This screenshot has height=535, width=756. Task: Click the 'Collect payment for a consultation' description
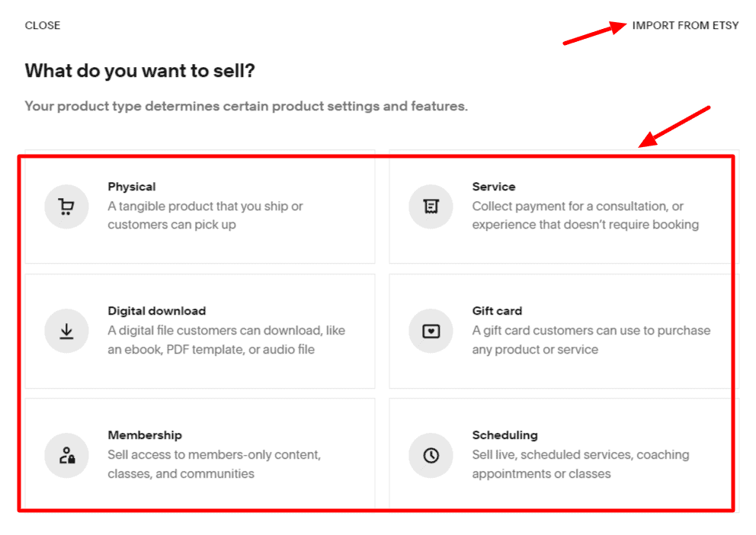tap(585, 216)
